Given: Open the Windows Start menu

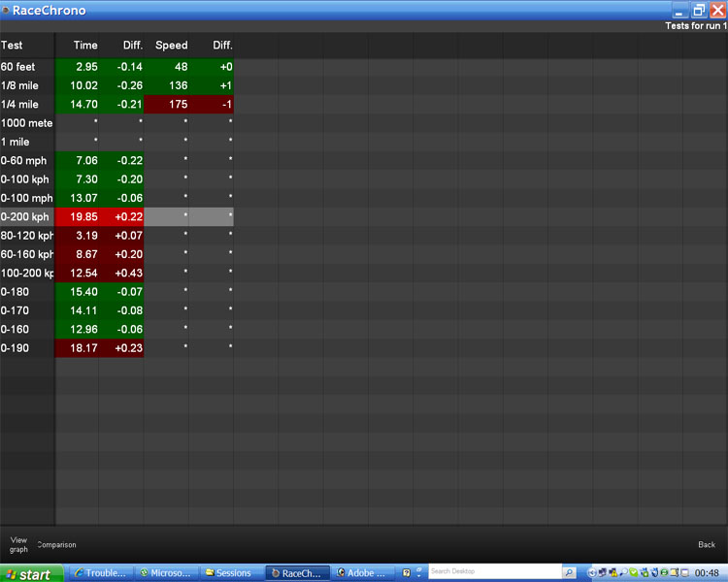Looking at the screenshot, I should pos(31,573).
